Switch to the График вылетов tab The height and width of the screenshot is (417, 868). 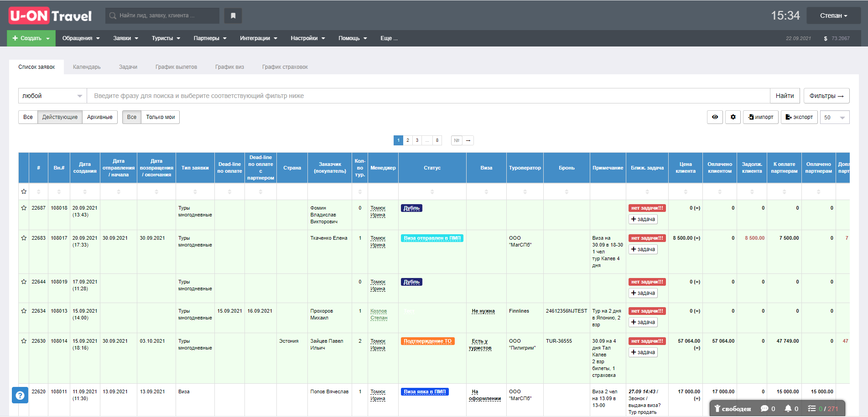tap(176, 67)
